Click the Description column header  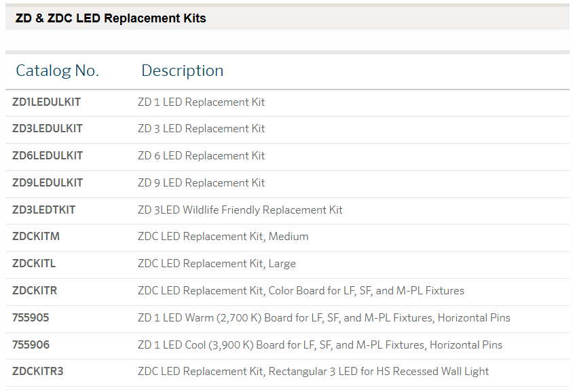coord(182,71)
